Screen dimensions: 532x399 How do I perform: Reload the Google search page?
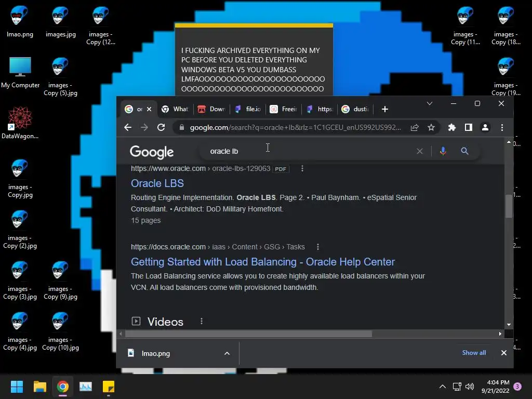161,128
